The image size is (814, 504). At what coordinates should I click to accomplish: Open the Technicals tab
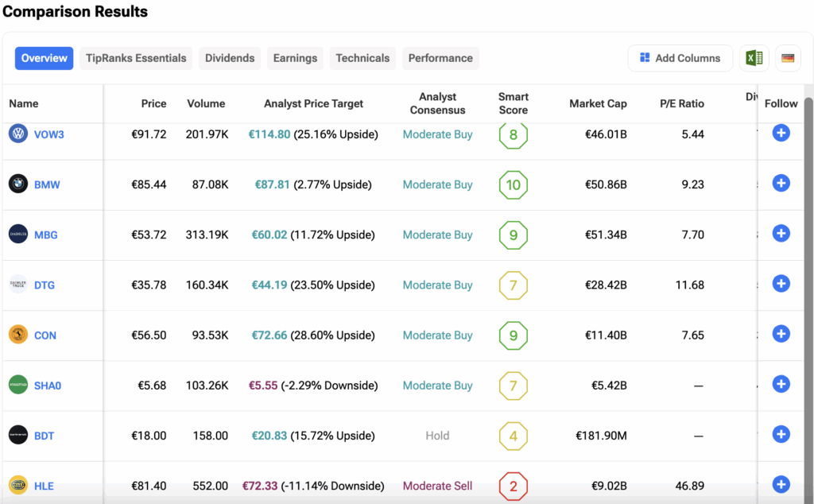coord(362,58)
